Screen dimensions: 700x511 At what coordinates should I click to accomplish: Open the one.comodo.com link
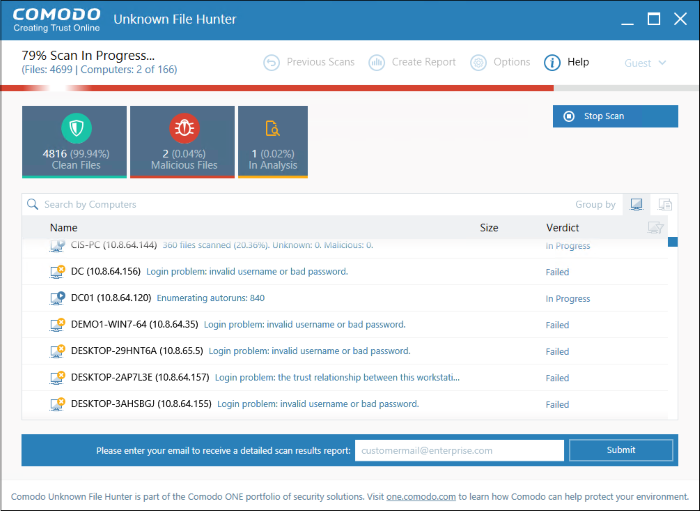(x=421, y=497)
